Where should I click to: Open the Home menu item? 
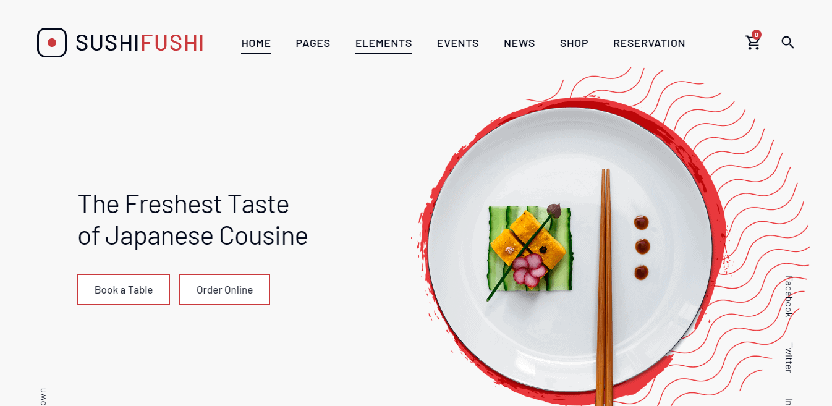(256, 44)
